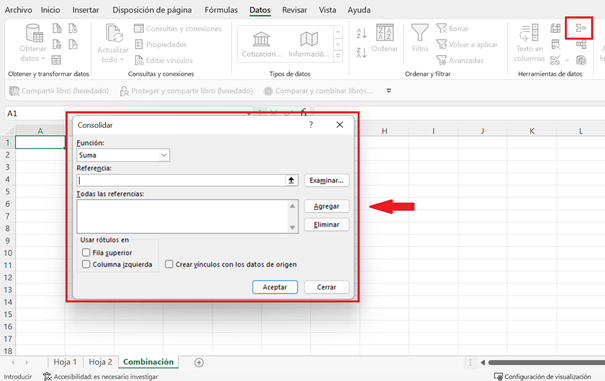Select Cotizaciones data type
605x381 pixels.
pos(262,44)
